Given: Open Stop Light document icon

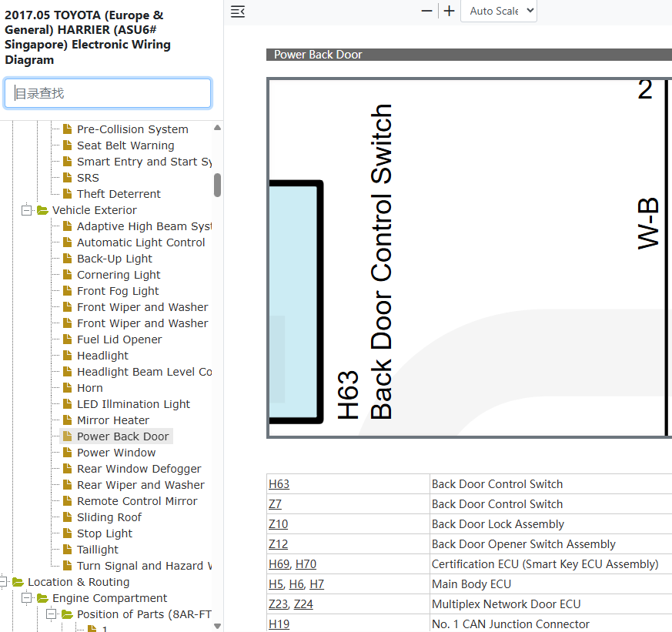Looking at the screenshot, I should [x=67, y=533].
